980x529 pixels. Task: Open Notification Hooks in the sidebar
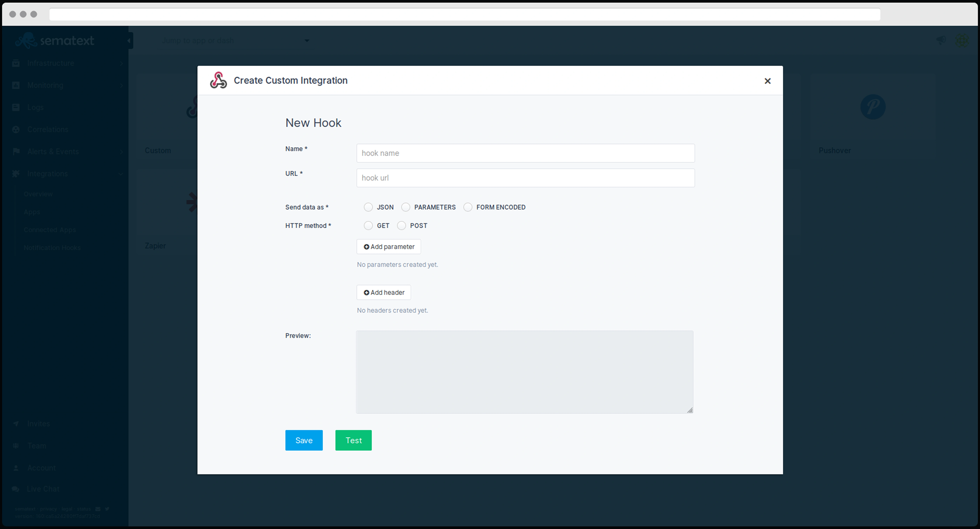pos(52,248)
